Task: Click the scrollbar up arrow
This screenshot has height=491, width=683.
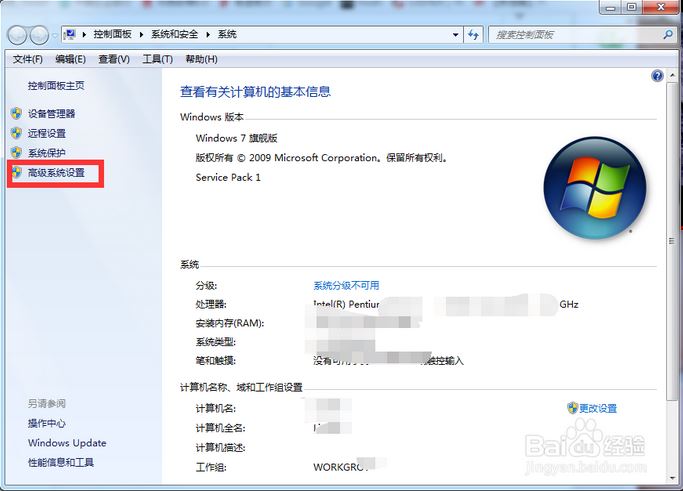Action: [x=671, y=76]
